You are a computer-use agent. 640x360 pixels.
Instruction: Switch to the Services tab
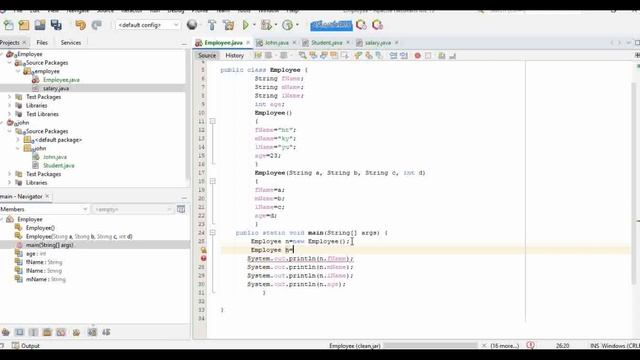point(71,42)
